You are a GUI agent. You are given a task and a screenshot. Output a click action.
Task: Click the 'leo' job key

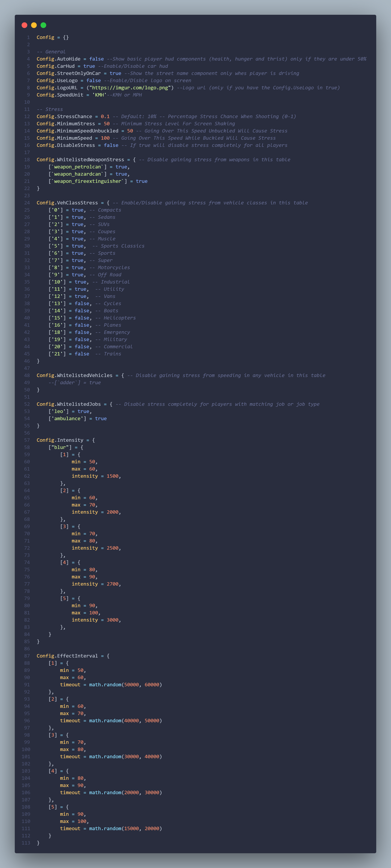tap(59, 411)
